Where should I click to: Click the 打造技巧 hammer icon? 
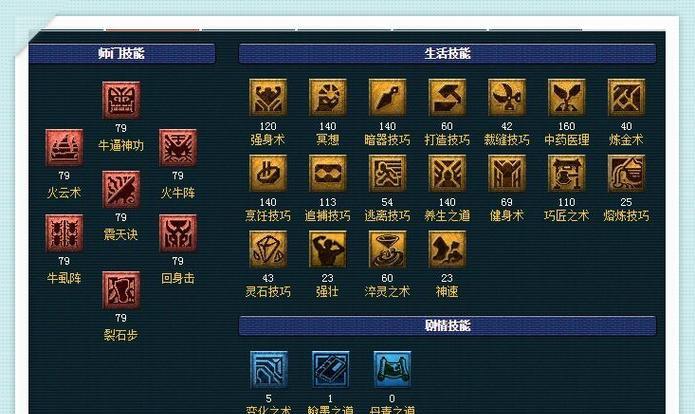(x=447, y=98)
